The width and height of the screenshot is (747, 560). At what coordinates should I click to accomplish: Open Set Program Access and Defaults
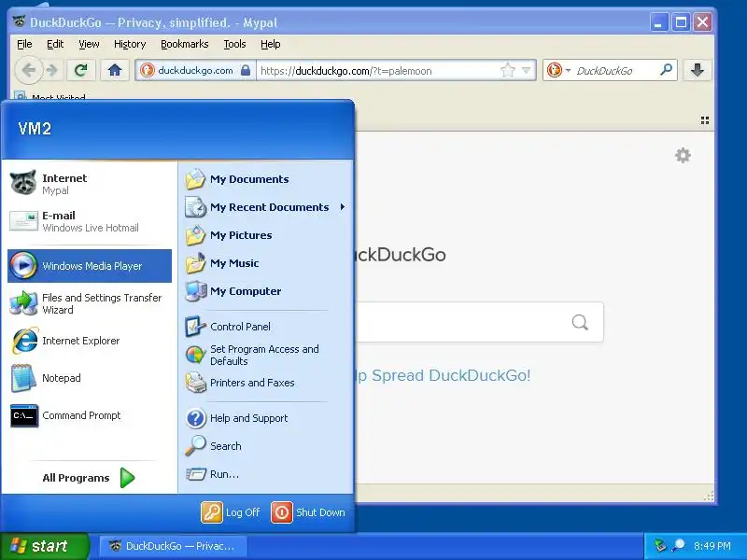click(266, 355)
